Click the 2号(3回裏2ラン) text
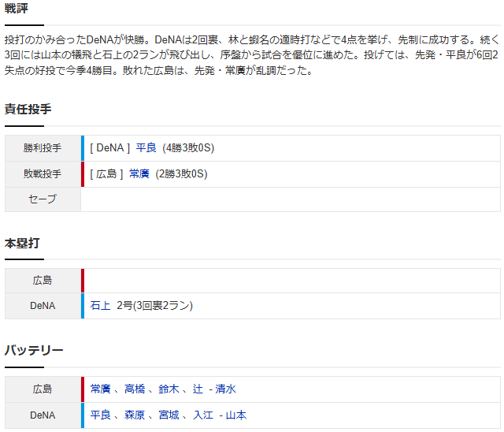 155,306
